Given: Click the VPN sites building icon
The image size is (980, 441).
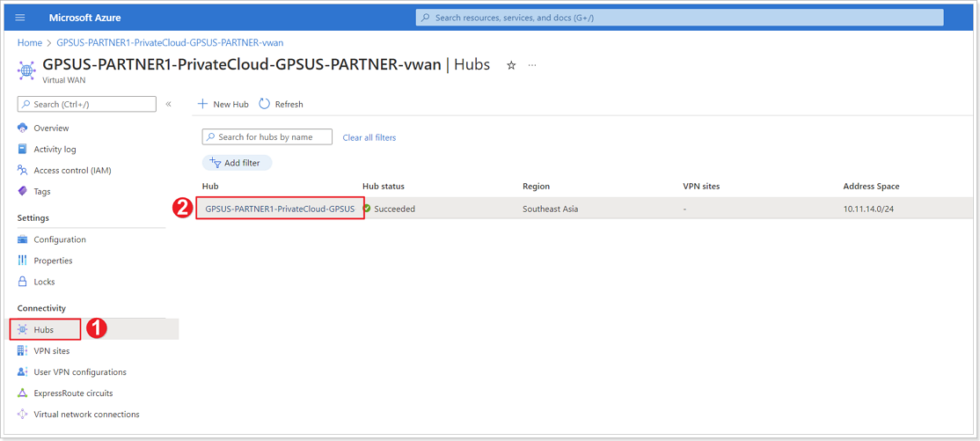Looking at the screenshot, I should [23, 351].
